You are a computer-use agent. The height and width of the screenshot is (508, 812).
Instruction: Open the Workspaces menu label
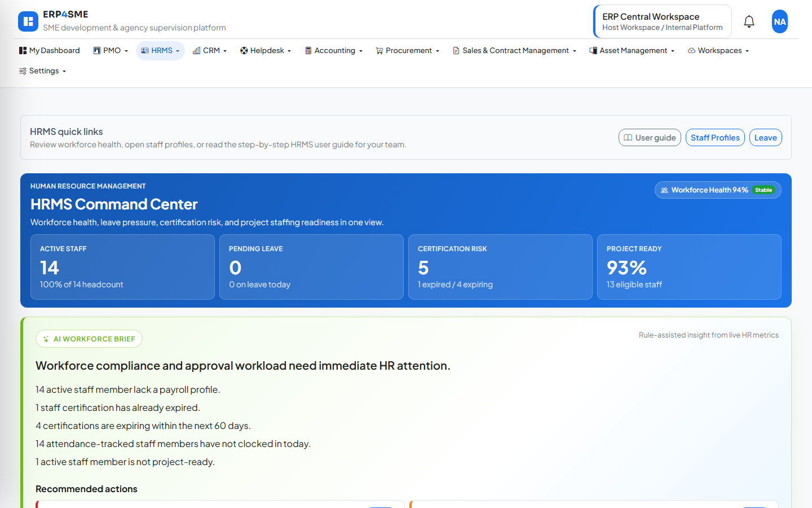[720, 50]
